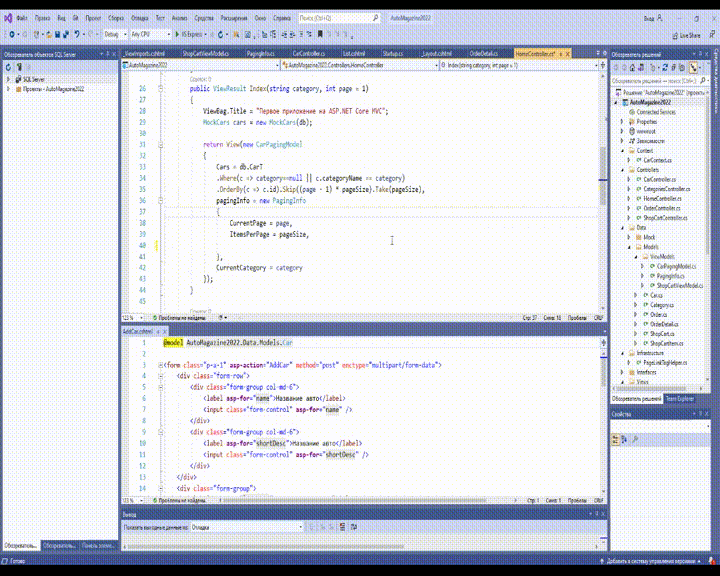
Task: Select Connected Services in Solution Explorer
Action: click(656, 112)
